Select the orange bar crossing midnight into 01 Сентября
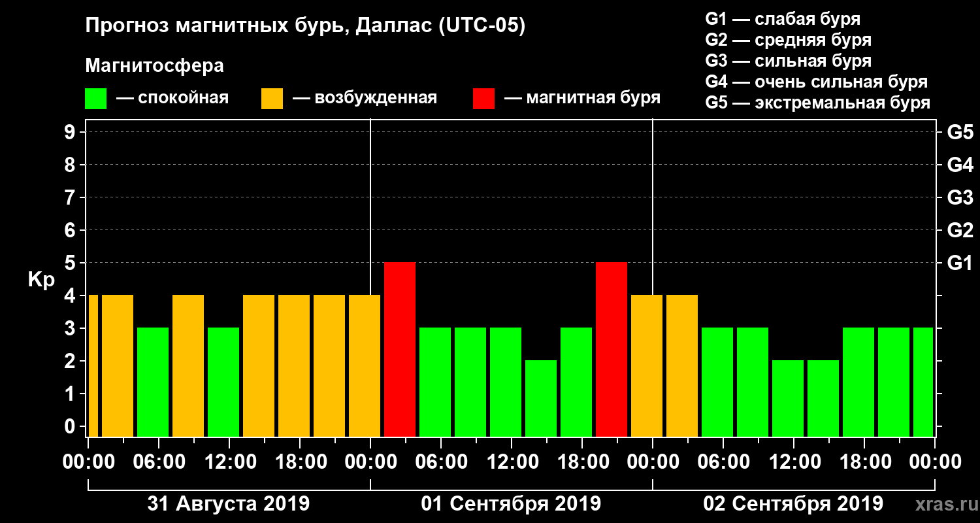Viewport: 980px width, 523px height. pyautogui.click(x=365, y=365)
